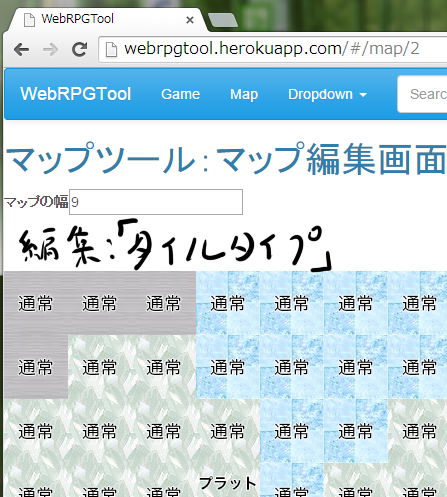Select the first blue water tile in row one

coord(228,303)
